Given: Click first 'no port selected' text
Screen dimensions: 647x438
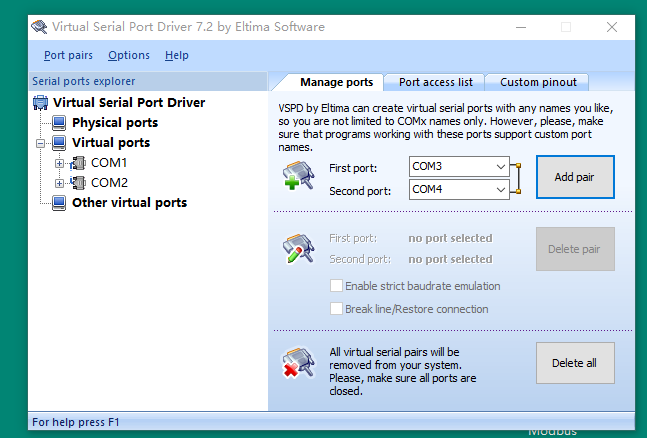Looking at the screenshot, I should 450,238.
